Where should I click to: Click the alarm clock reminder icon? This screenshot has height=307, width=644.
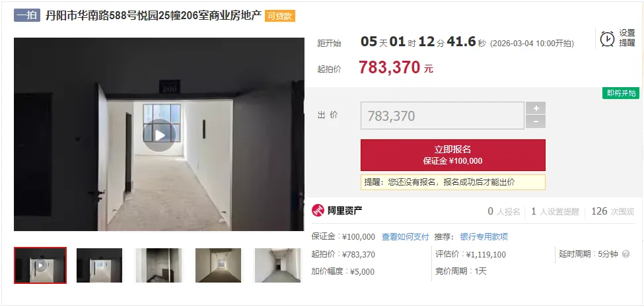coord(607,38)
